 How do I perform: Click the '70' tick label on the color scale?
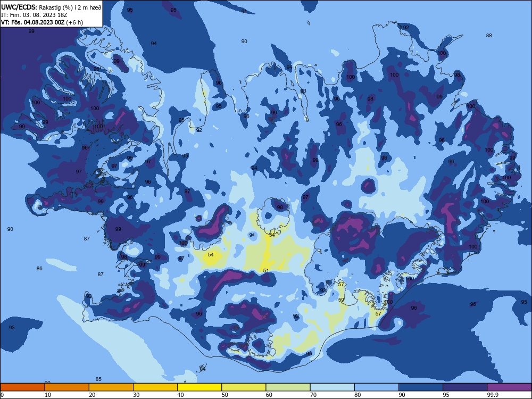(313, 395)
